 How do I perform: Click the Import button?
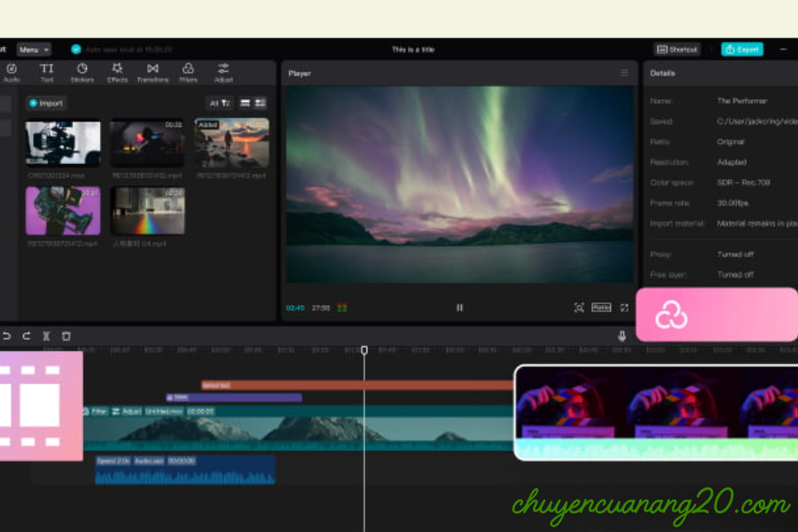click(x=46, y=103)
